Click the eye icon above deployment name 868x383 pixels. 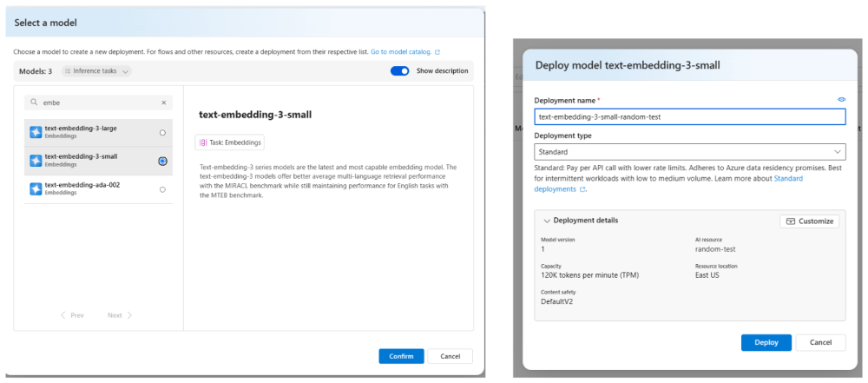tap(841, 99)
